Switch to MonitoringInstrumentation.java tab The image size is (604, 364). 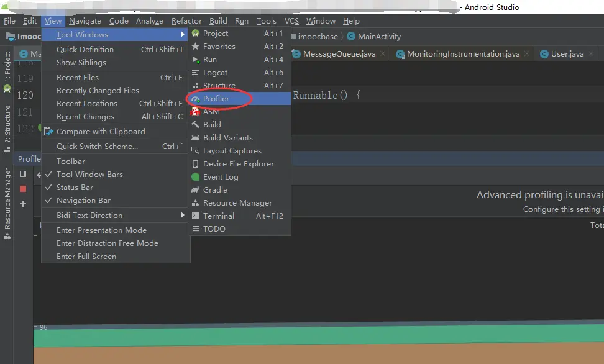pos(463,54)
